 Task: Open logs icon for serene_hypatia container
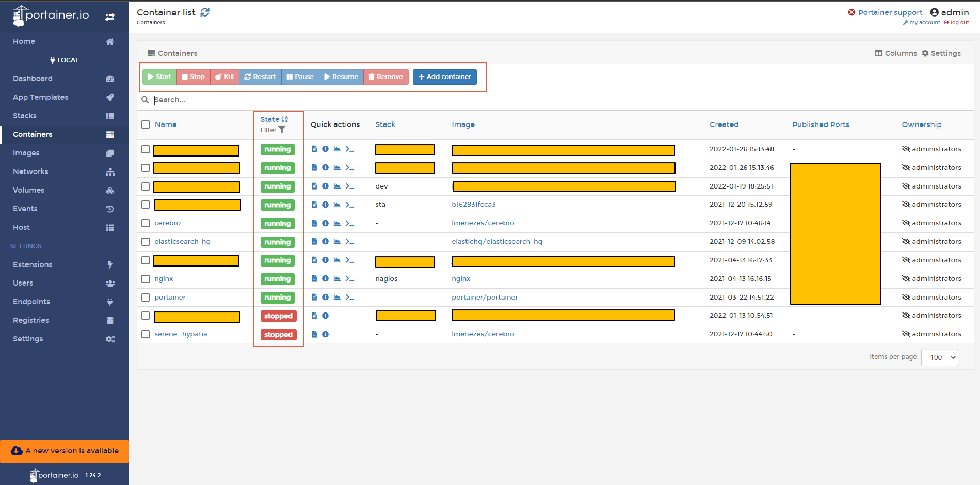[x=314, y=334]
